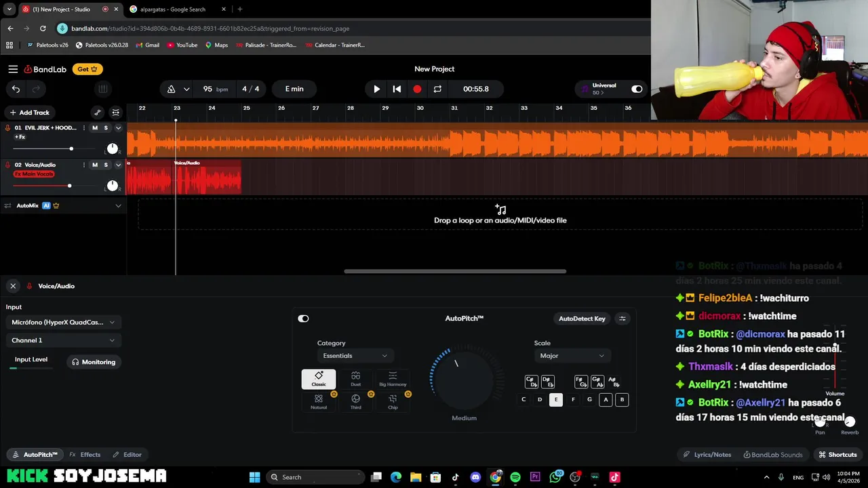Viewport: 868px width, 488px height.
Task: Switch to the AutoPitch tab
Action: (x=35, y=455)
